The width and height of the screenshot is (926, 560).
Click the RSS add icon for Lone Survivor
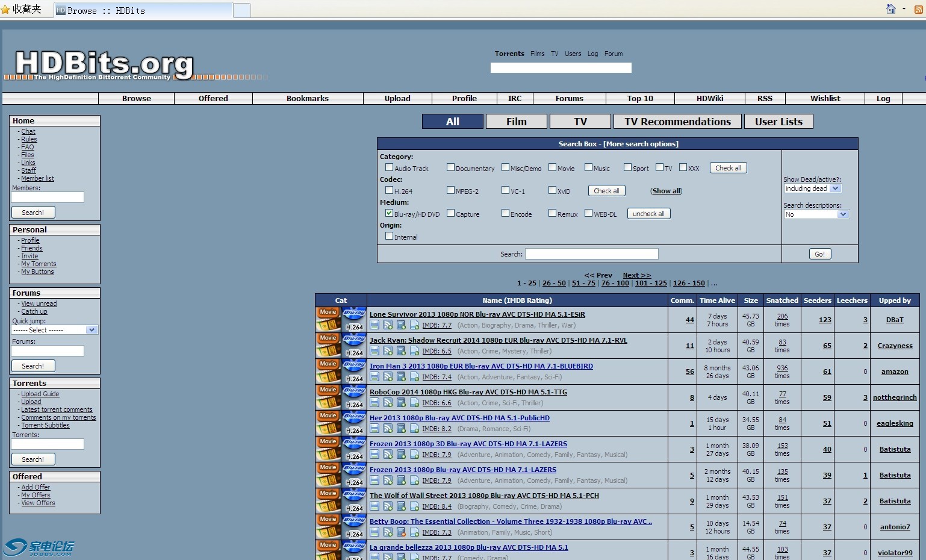point(388,325)
